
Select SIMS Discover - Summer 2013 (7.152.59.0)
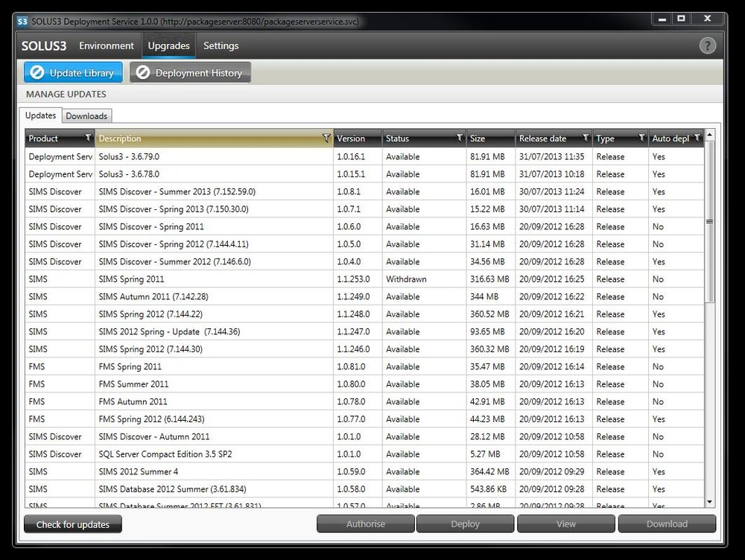(x=364, y=192)
